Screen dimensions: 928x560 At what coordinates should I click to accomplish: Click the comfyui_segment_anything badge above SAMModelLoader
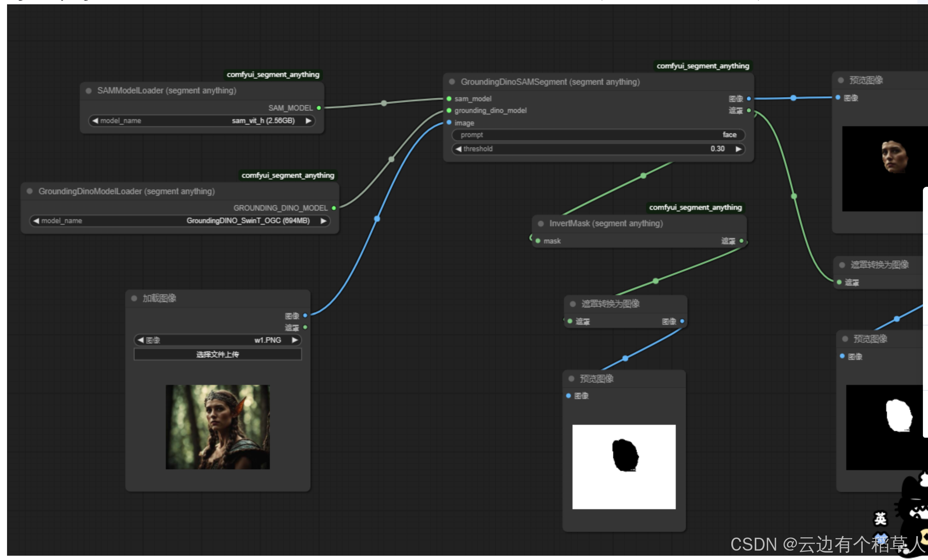(x=273, y=75)
